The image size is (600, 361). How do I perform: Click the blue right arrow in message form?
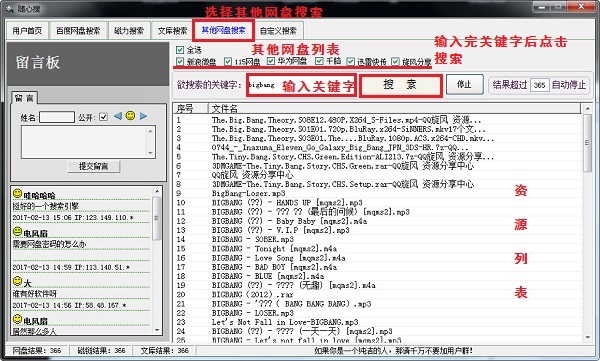coord(143,116)
